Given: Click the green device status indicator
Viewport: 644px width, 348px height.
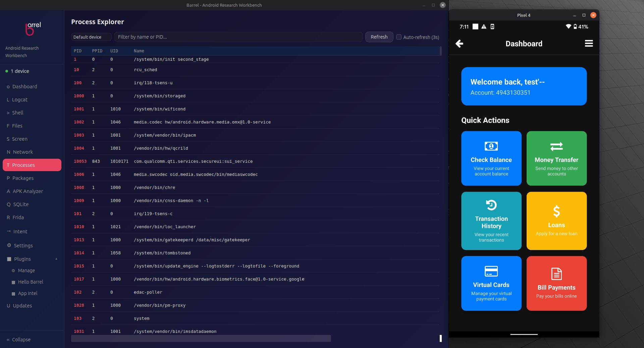Looking at the screenshot, I should pyautogui.click(x=7, y=71).
